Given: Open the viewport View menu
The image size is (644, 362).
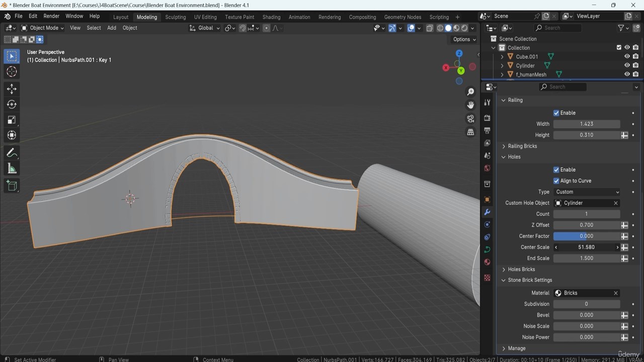Looking at the screenshot, I should click(x=75, y=28).
